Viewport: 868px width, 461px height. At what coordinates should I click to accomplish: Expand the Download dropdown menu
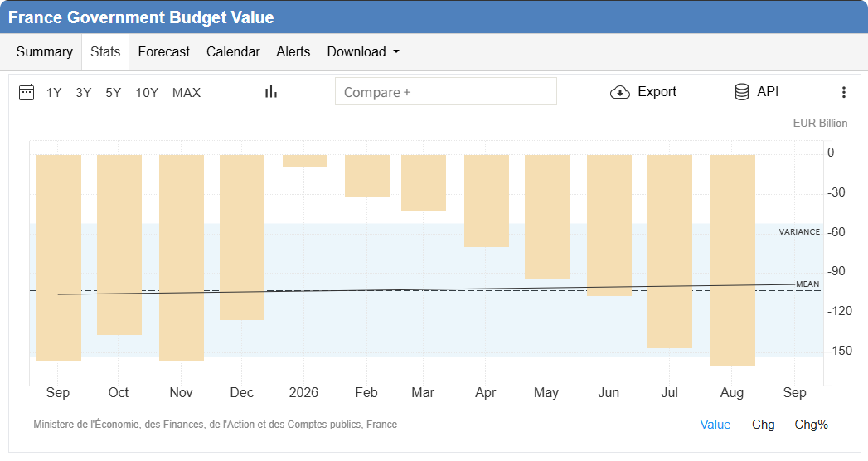pos(363,52)
